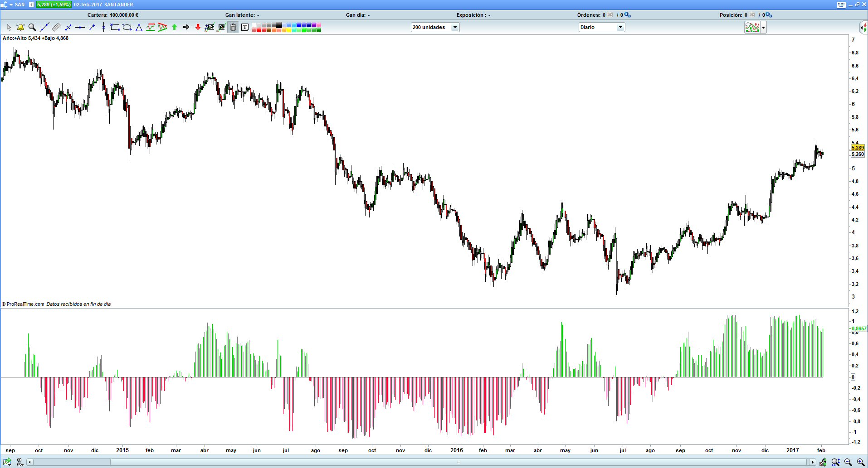Click the second objects list icon next to trash
The height and width of the screenshot is (468, 868).
[x=221, y=28]
